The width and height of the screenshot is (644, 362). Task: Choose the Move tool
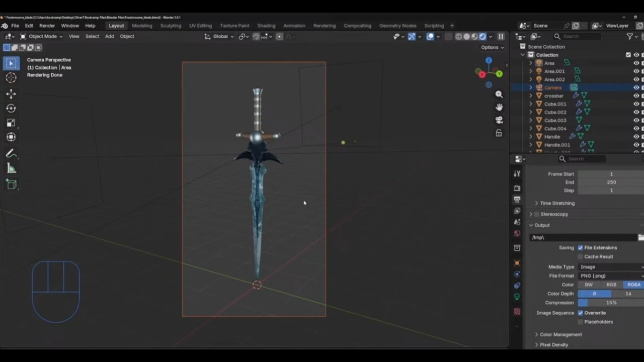click(11, 94)
